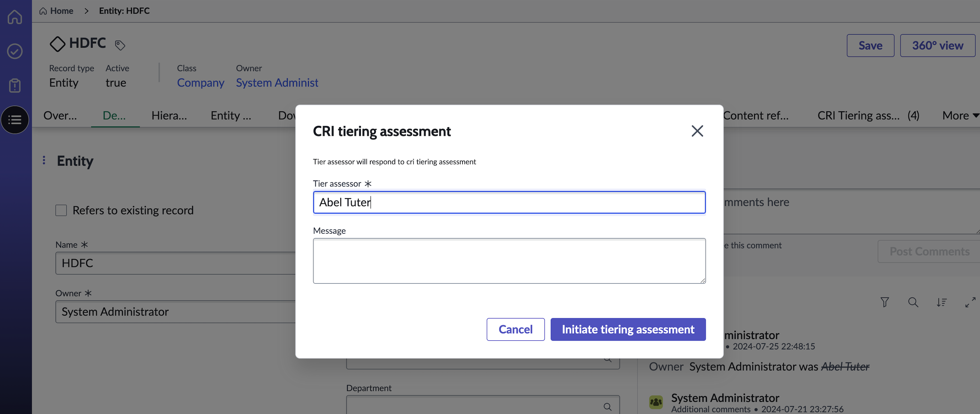Click the Department lookup search icon
The width and height of the screenshot is (980, 414).
(608, 406)
